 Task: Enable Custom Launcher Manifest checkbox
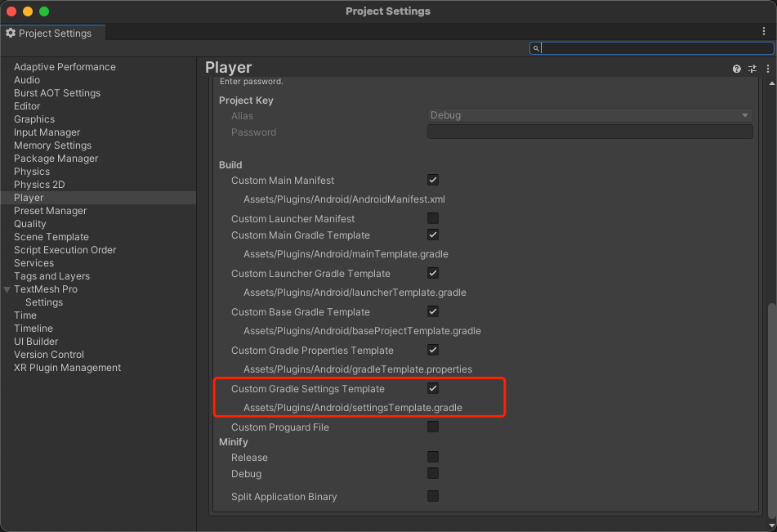tap(432, 218)
